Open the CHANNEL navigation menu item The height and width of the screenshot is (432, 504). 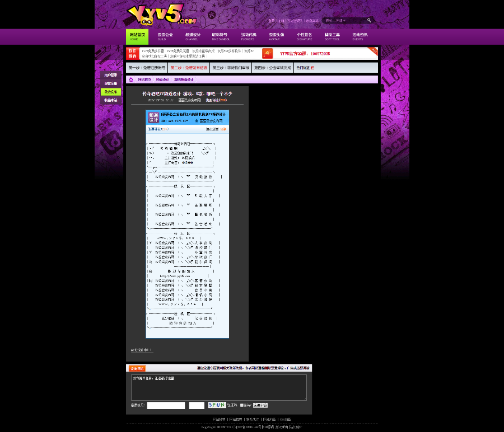coord(193,36)
